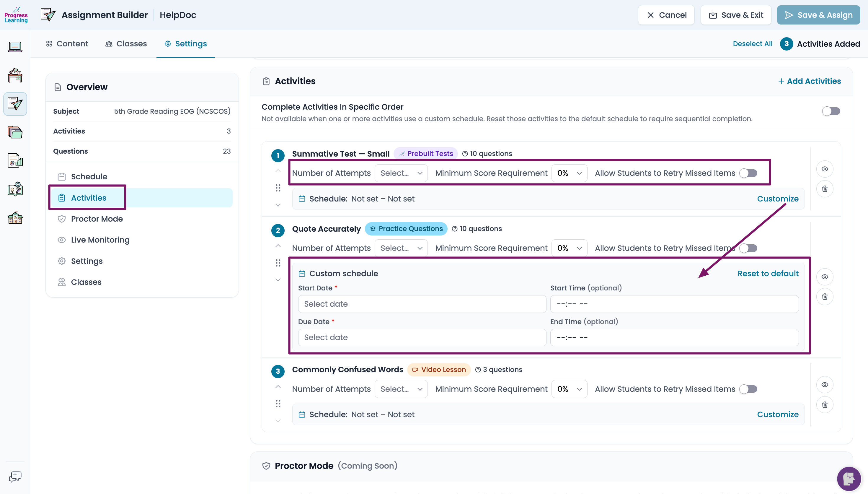Screen dimensions: 868x494
Task: Click Save & Exit
Action: (x=735, y=15)
